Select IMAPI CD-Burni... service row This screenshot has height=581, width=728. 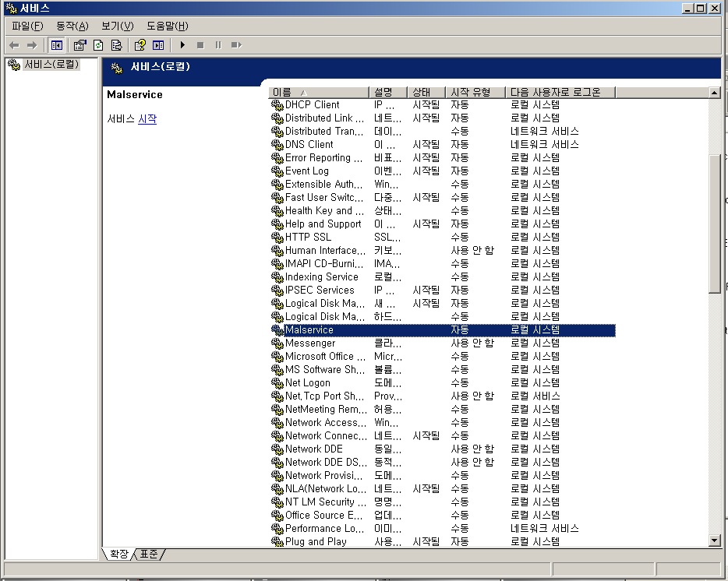[x=443, y=263]
